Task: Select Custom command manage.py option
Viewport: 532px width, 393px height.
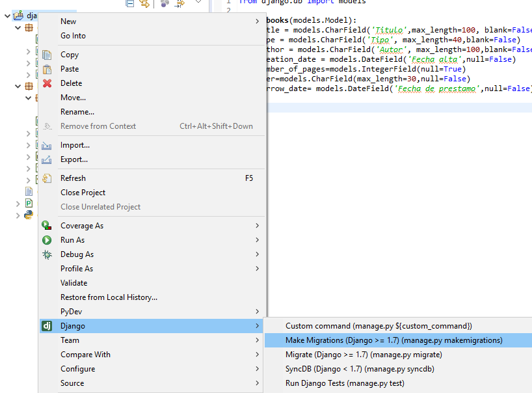Action: pos(398,326)
